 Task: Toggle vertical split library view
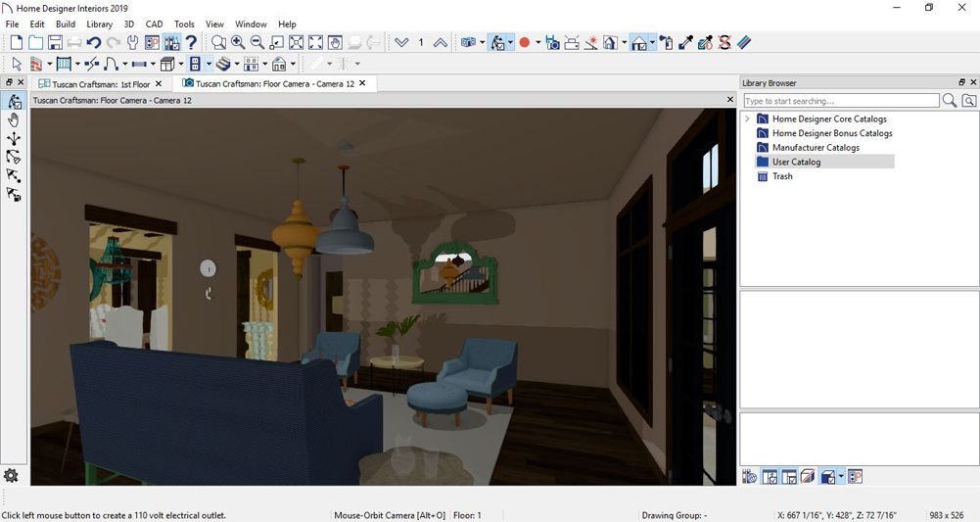(770, 477)
